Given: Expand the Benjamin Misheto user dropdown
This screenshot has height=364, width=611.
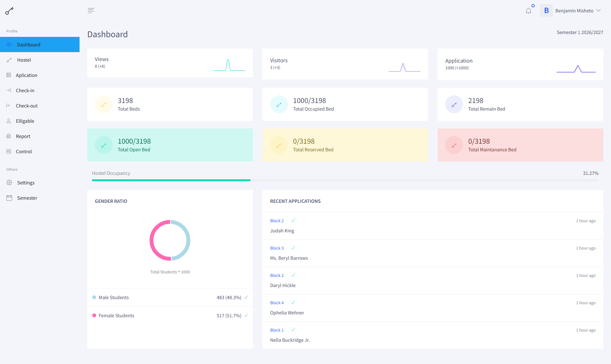Looking at the screenshot, I should [598, 10].
